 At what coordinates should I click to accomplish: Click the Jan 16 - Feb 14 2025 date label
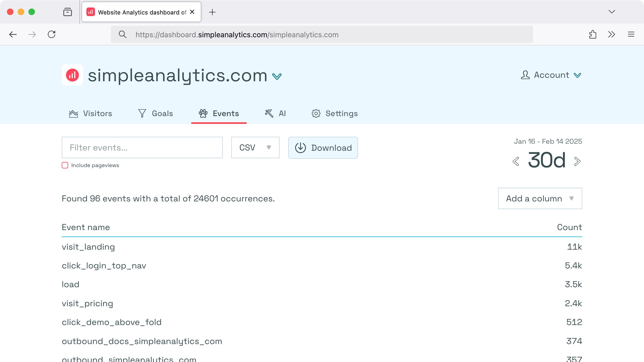point(548,141)
